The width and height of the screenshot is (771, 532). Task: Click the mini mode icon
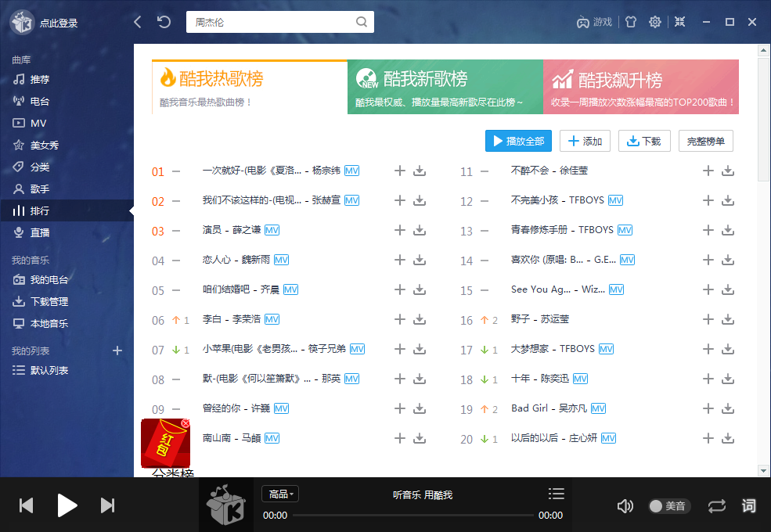pos(679,22)
